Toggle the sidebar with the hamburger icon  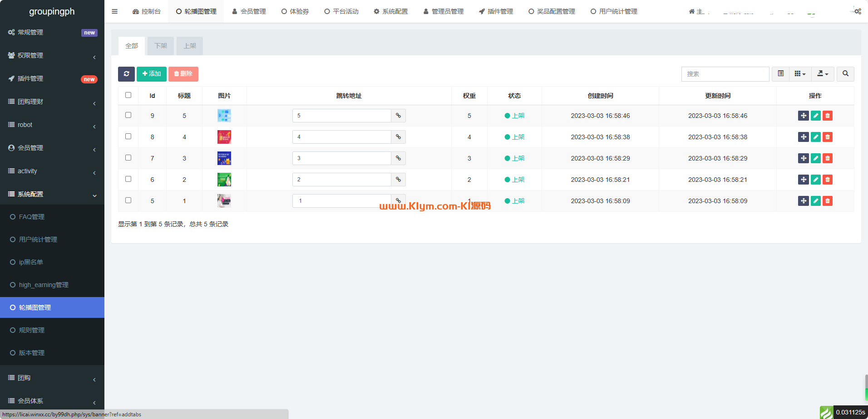(114, 11)
